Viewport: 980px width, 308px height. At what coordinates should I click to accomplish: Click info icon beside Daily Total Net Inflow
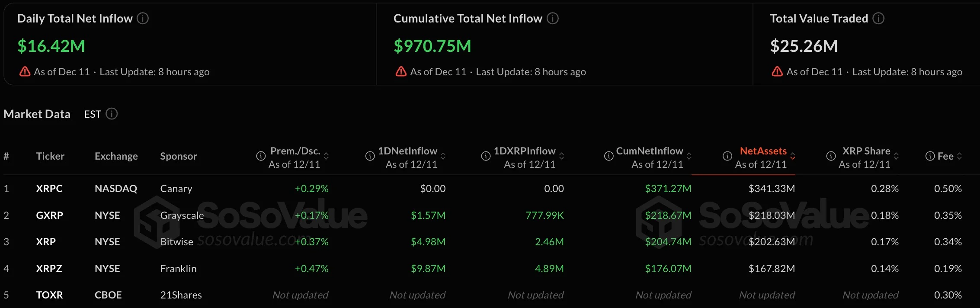coord(143,19)
